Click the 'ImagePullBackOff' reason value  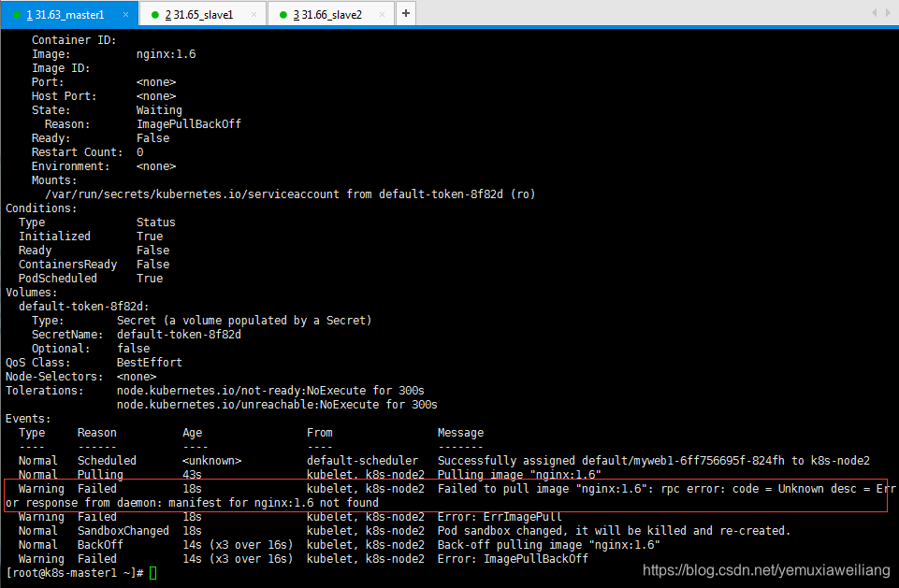[189, 124]
